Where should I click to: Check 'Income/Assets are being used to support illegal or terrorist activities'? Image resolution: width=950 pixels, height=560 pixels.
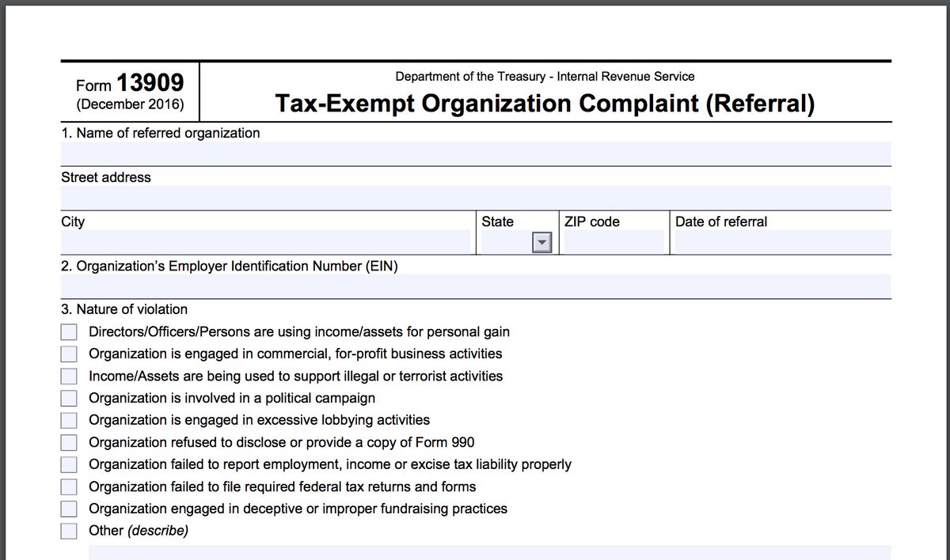click(68, 376)
